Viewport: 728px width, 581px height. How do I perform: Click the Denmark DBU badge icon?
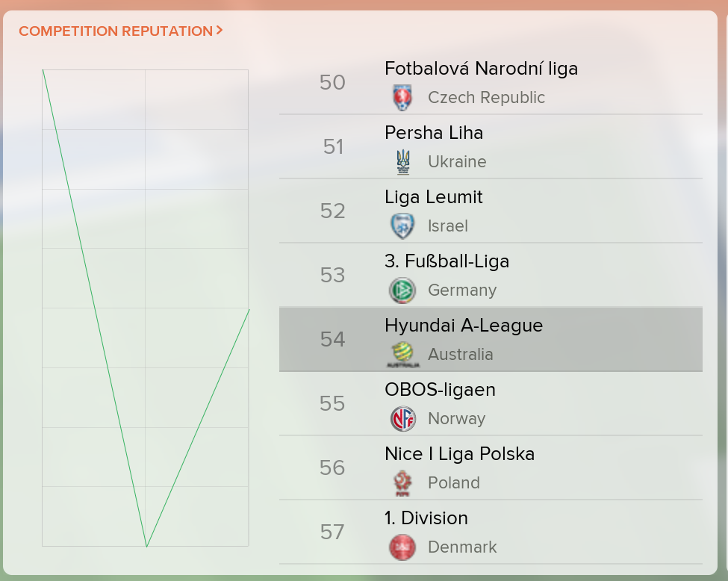pos(402,547)
